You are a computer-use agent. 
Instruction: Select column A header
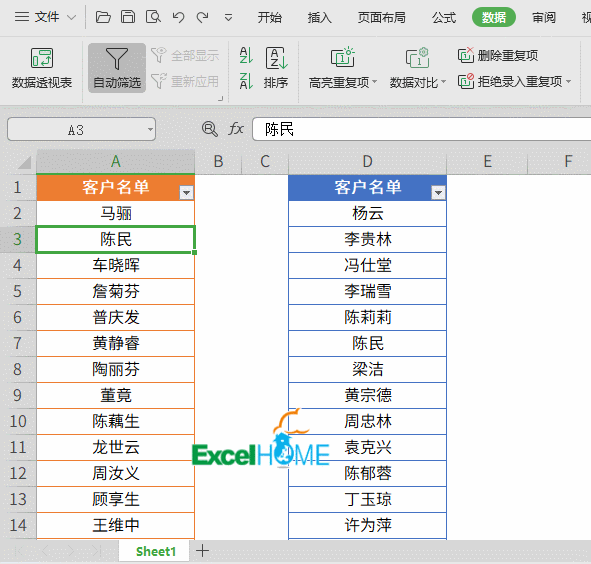coord(116,161)
